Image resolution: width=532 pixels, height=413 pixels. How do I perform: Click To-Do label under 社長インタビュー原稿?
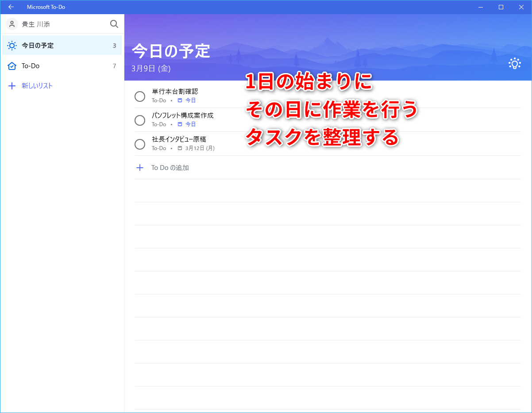click(x=159, y=148)
